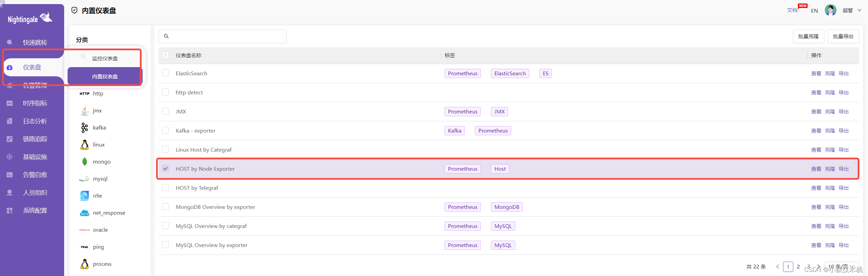
Task: Check the Linux Host by Categraf checkbox
Action: click(x=165, y=149)
